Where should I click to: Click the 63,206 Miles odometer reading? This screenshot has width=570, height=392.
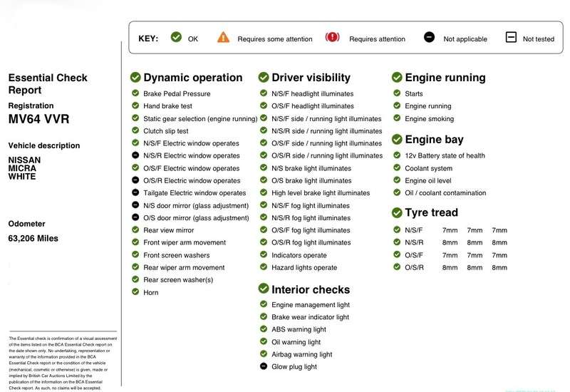[33, 238]
